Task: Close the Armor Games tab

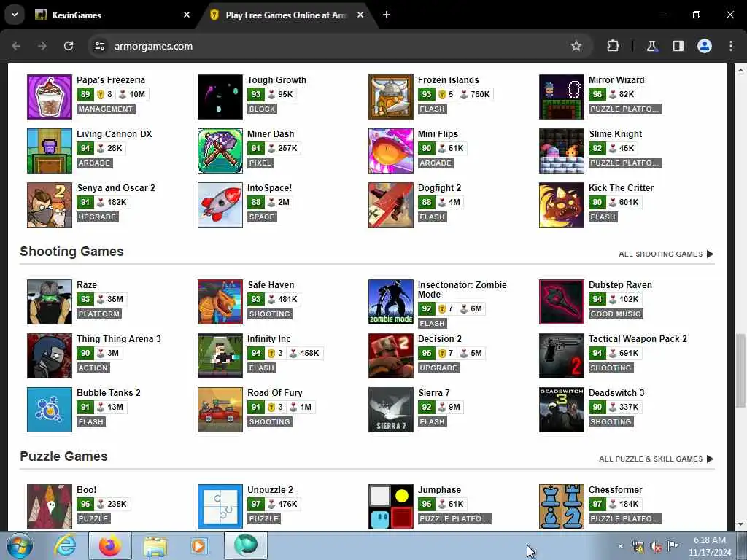Action: (360, 15)
